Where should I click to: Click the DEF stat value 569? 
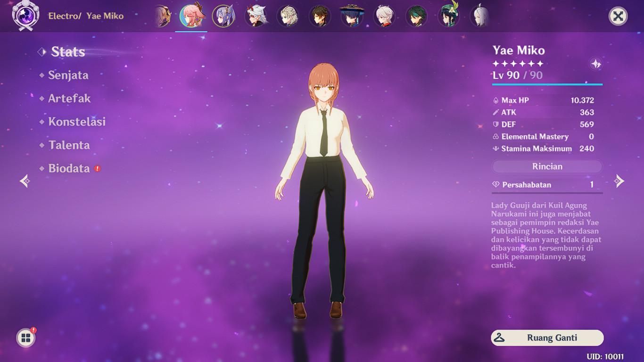click(587, 124)
